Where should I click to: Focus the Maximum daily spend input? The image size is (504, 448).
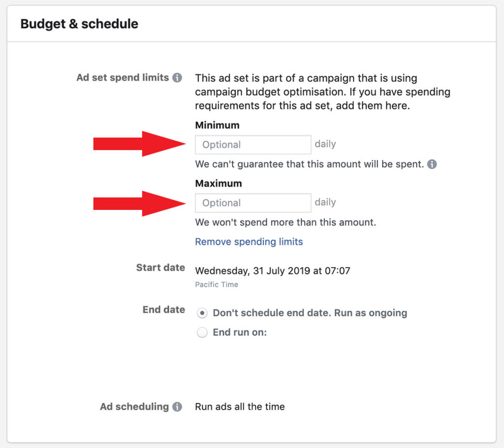pyautogui.click(x=253, y=203)
